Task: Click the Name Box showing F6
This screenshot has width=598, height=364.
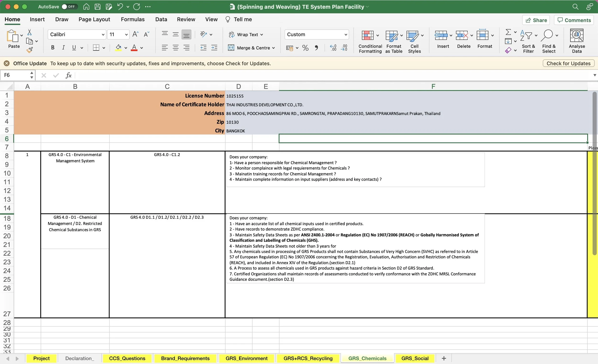Action: tap(15, 75)
